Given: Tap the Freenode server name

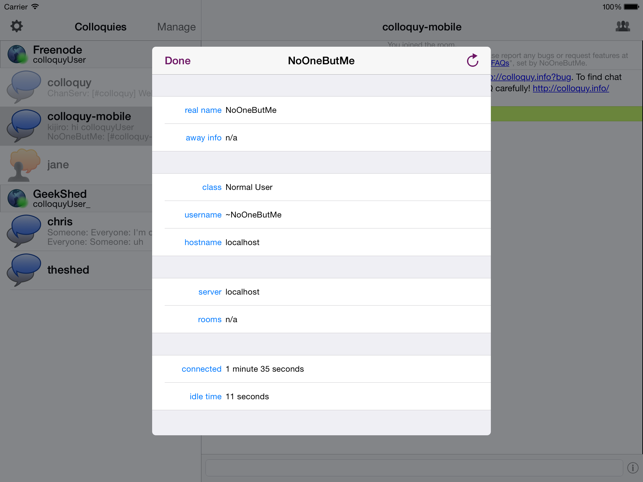Looking at the screenshot, I should [x=57, y=50].
